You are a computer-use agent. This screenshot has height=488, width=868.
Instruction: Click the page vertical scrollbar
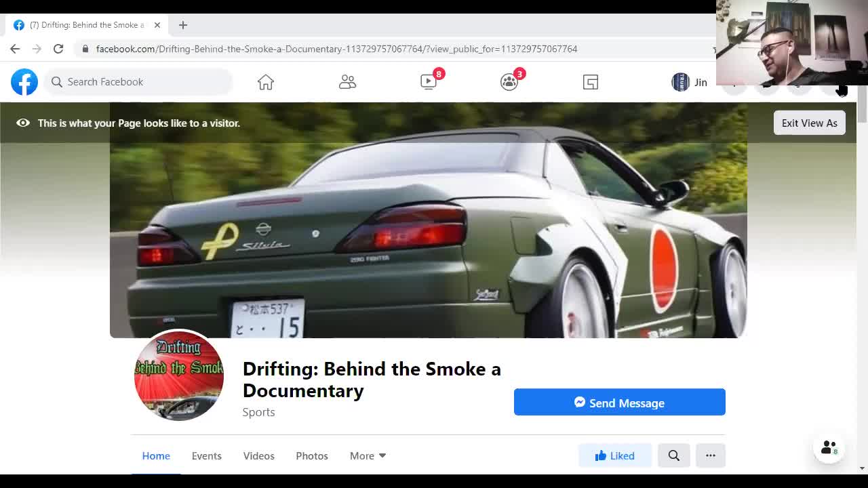(862, 106)
